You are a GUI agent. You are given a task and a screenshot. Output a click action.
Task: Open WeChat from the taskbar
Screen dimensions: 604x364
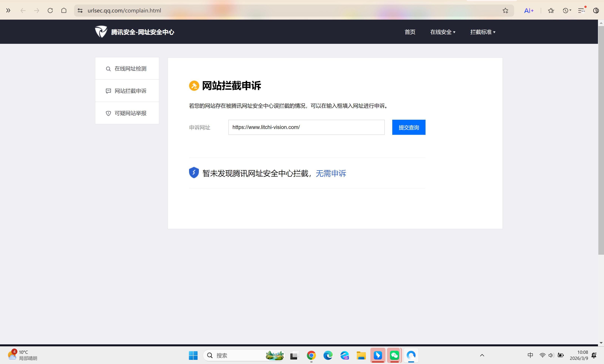[394, 355]
